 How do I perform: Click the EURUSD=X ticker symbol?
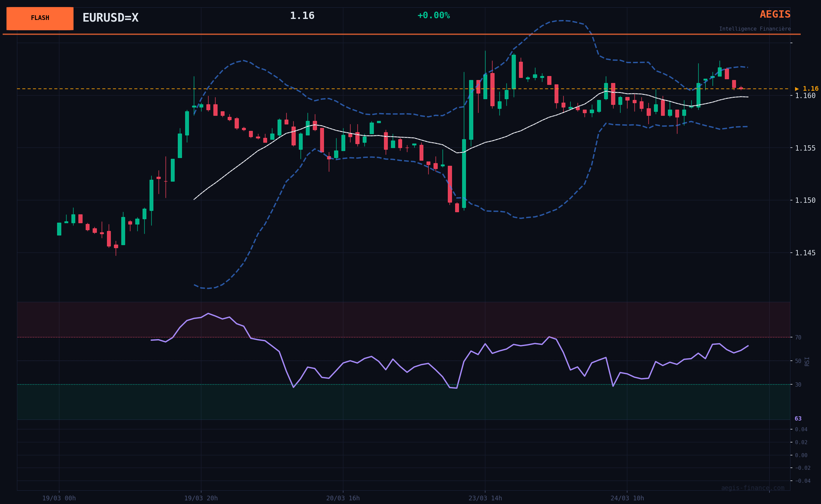pos(110,18)
